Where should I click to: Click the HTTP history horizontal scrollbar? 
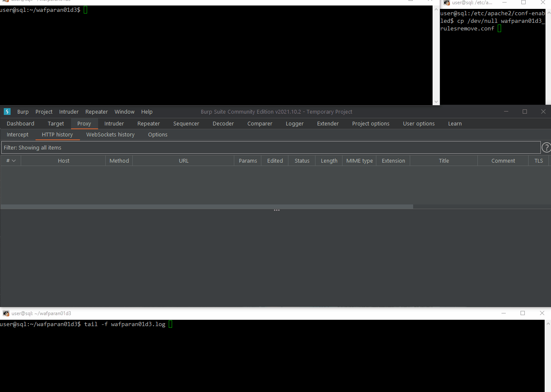tap(207, 207)
